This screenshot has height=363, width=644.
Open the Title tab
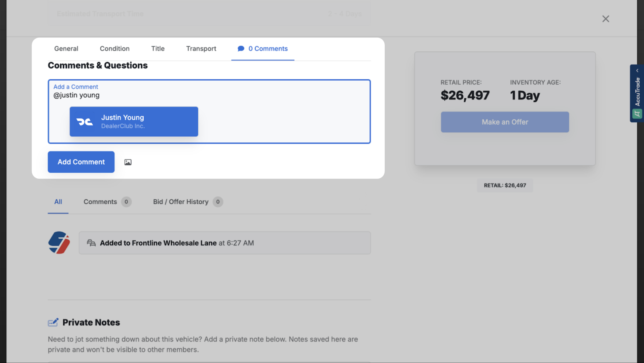(158, 49)
